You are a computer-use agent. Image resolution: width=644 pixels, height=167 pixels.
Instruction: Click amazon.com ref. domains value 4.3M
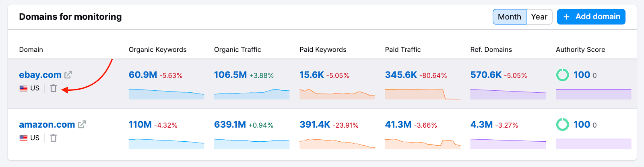[x=481, y=124]
